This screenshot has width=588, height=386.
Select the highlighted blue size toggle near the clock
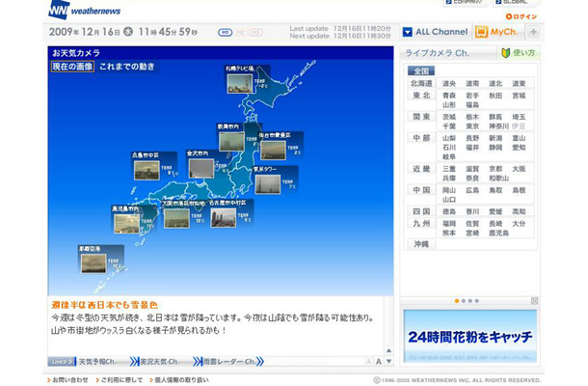tap(225, 33)
